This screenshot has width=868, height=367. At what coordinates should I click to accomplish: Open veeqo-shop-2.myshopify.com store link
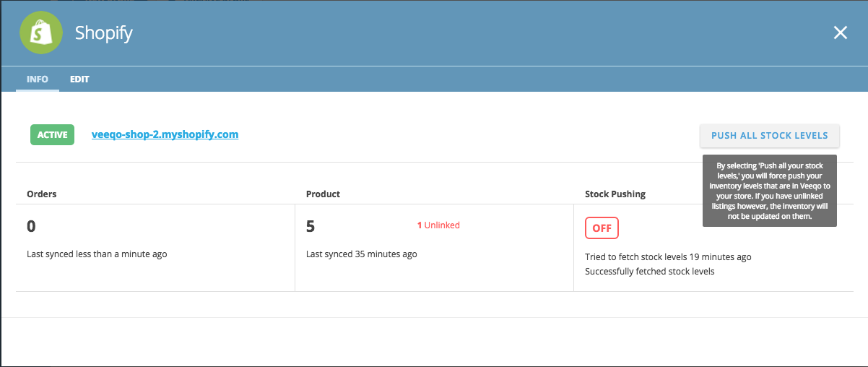(x=165, y=134)
